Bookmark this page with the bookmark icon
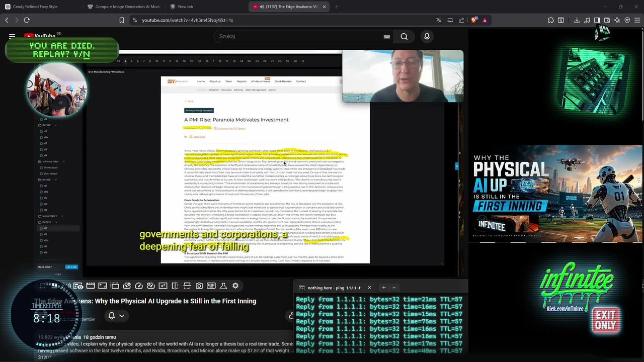644x362 pixels. (121, 20)
